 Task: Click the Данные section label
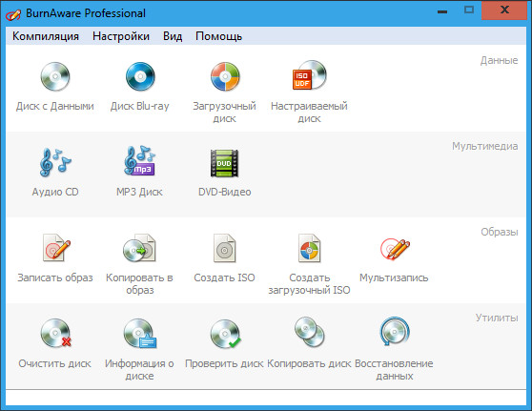[x=499, y=60]
